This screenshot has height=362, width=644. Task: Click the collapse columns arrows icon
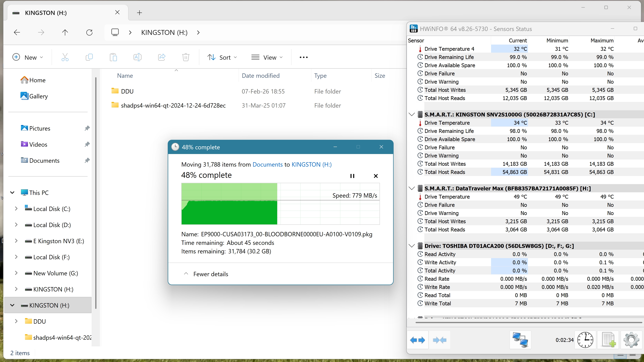440,340
